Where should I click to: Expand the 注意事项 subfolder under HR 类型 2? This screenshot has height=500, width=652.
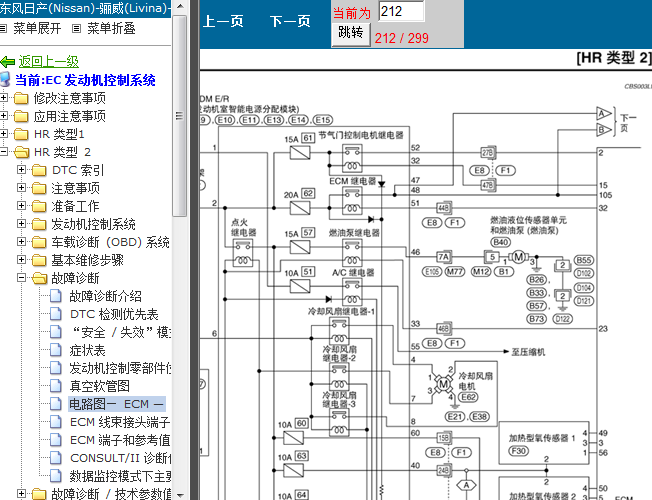click(x=22, y=188)
